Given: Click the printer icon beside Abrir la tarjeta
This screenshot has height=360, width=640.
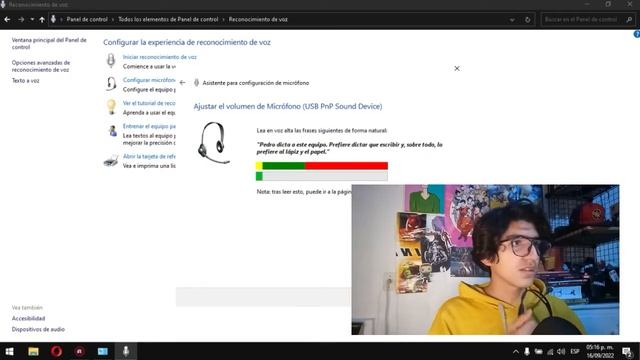Looking at the screenshot, I should click(111, 161).
